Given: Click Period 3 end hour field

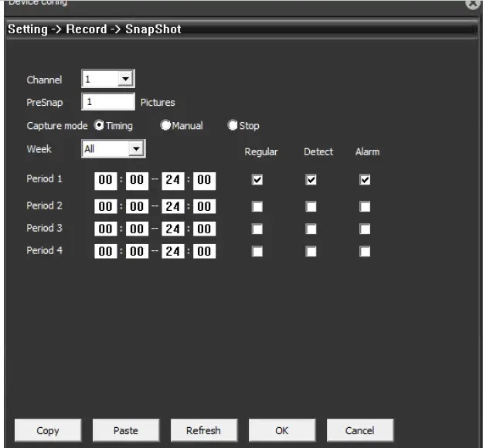Looking at the screenshot, I should 173,229.
